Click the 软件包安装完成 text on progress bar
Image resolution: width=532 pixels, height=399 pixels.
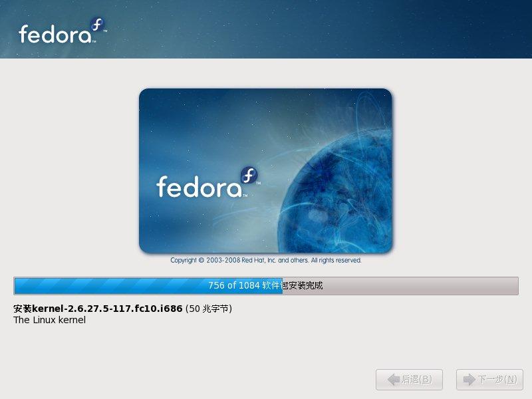tap(293, 285)
